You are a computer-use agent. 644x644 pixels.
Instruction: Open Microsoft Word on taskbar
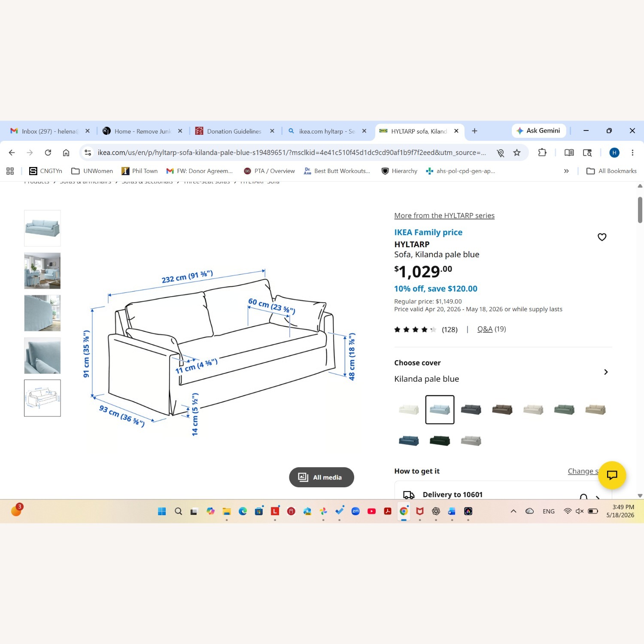pyautogui.click(x=452, y=511)
